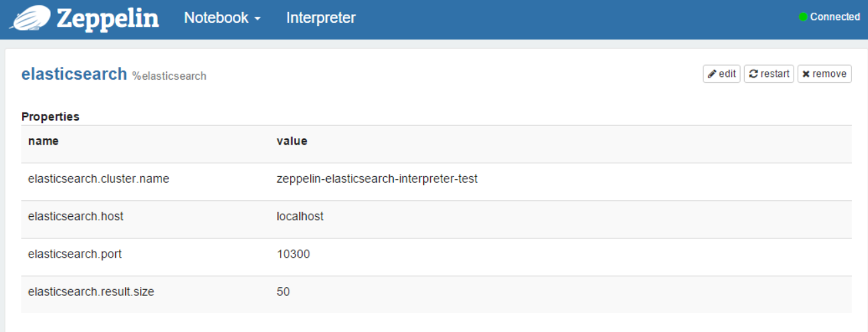Select the elasticsearch.host property name
The height and width of the screenshot is (332, 868).
pyautogui.click(x=76, y=217)
